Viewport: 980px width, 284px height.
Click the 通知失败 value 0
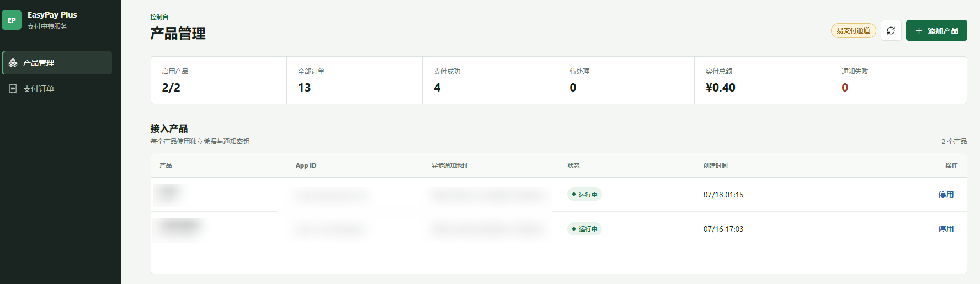point(845,88)
